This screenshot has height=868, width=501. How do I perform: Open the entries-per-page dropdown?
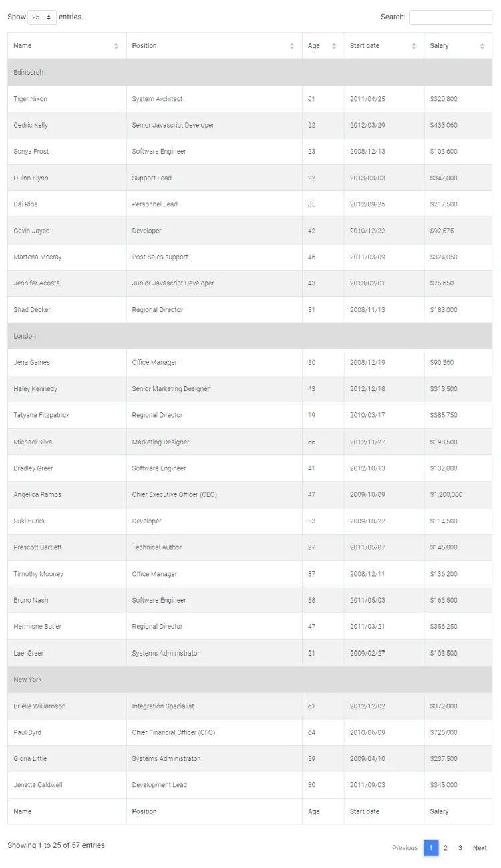(x=42, y=17)
